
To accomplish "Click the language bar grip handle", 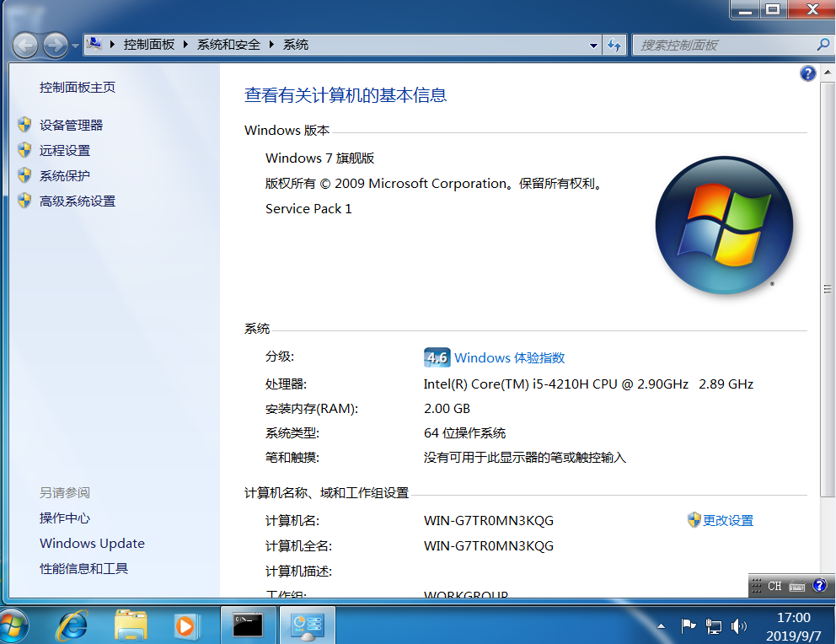I will (x=756, y=587).
